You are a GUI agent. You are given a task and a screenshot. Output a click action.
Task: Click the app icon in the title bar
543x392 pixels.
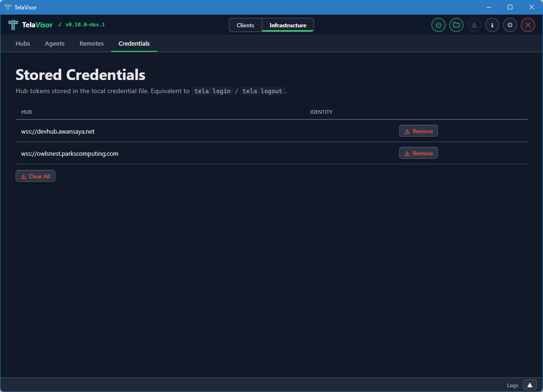7,7
